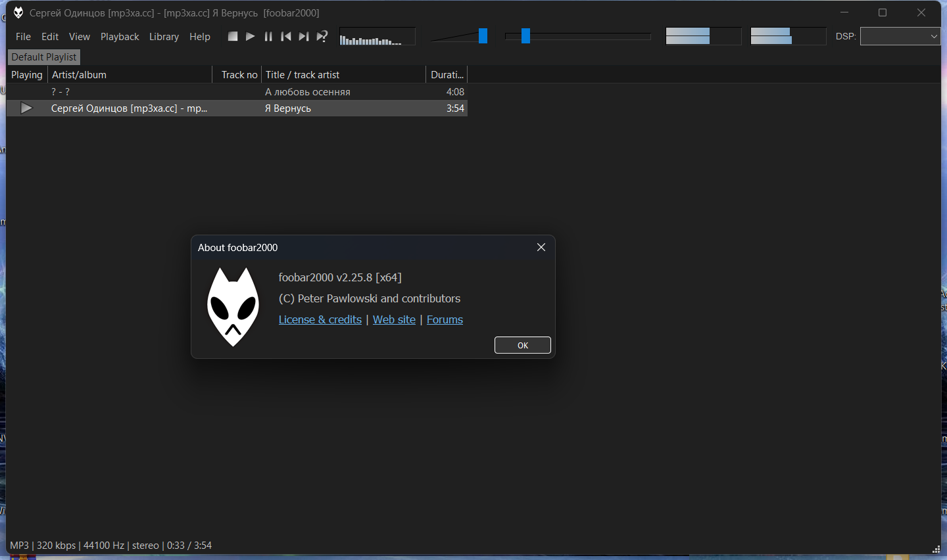Skip to the next track icon
Screen dimensions: 947x560
pyautogui.click(x=304, y=36)
